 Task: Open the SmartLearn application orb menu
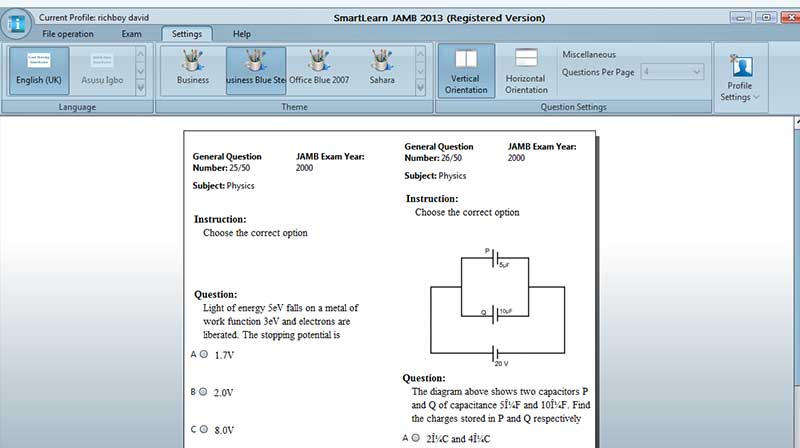[x=16, y=23]
